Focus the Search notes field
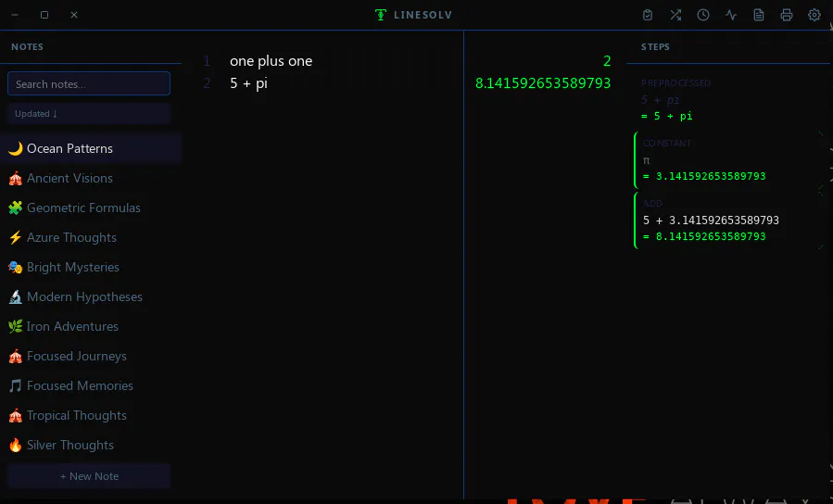Viewport: 833px width, 504px height. (89, 84)
